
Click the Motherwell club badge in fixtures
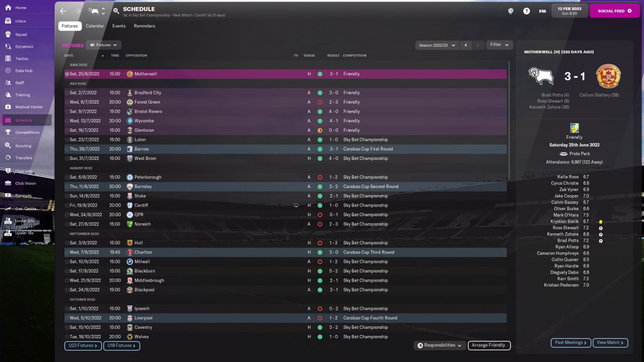click(x=130, y=74)
